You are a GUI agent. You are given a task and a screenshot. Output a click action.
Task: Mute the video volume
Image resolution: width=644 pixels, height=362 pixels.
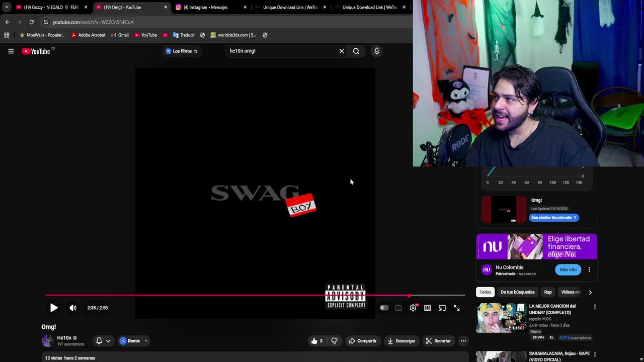pyautogui.click(x=73, y=308)
